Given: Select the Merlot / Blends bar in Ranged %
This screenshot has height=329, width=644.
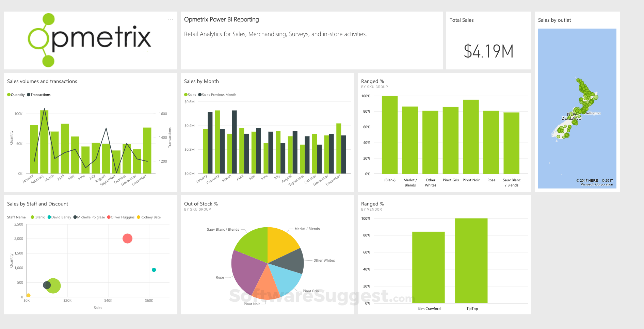Looking at the screenshot, I should click(x=410, y=140).
